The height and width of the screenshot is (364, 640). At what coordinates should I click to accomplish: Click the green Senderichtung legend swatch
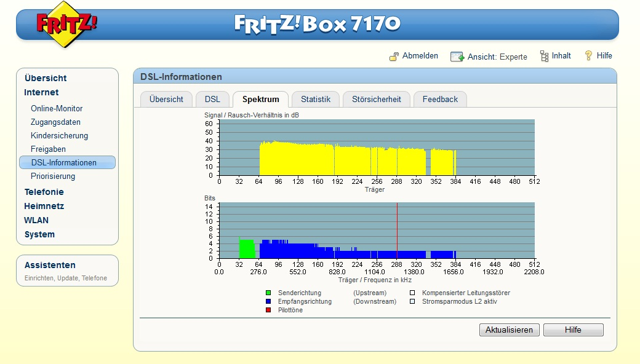coord(268,293)
